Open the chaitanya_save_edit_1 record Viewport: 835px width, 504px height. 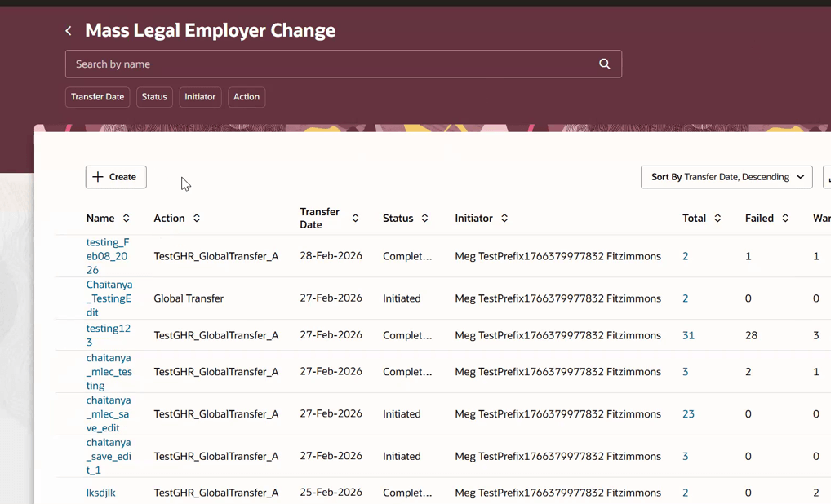[108, 456]
